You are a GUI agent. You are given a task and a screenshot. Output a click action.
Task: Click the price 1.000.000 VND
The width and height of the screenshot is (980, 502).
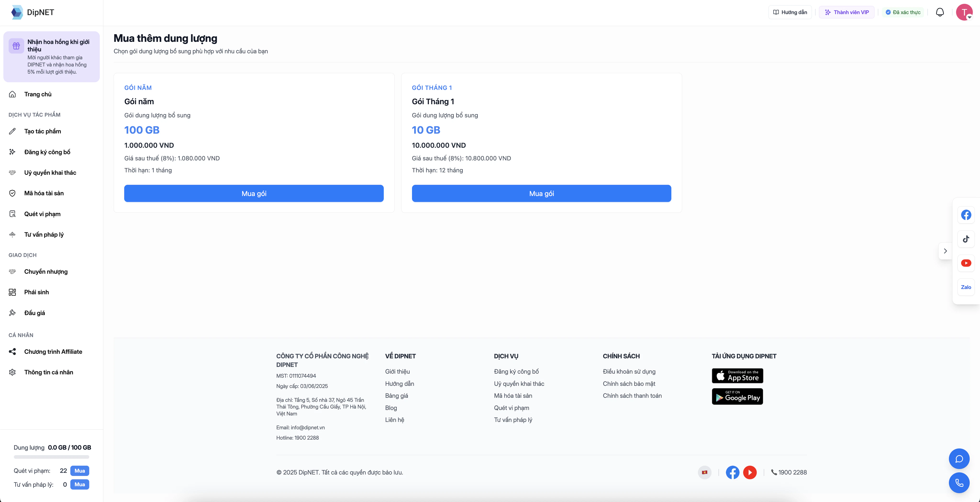pos(149,145)
